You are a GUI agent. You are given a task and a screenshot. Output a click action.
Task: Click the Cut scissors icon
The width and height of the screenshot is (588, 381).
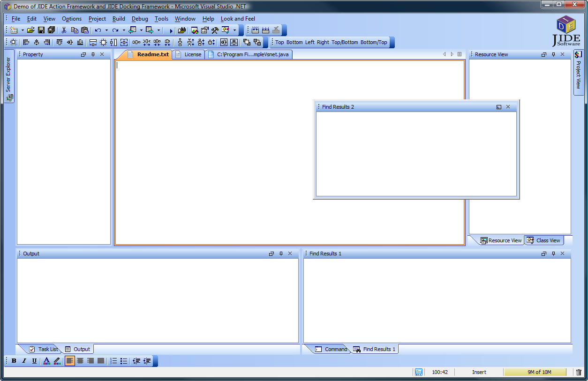click(64, 30)
